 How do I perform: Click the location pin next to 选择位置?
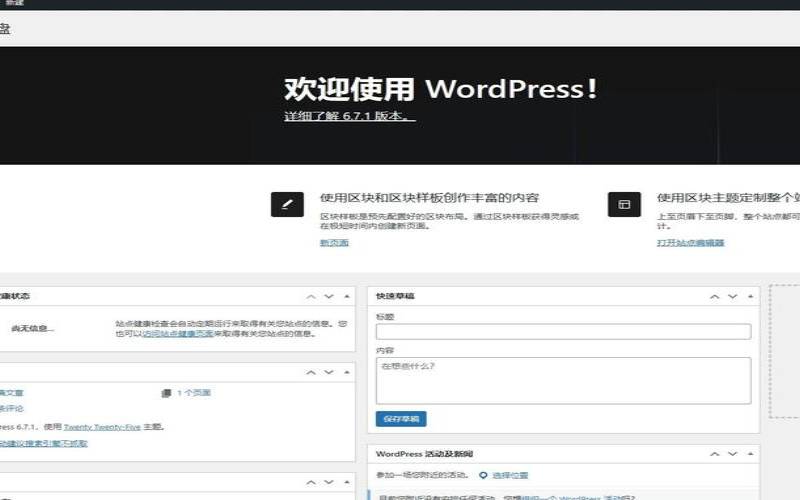[x=483, y=475]
